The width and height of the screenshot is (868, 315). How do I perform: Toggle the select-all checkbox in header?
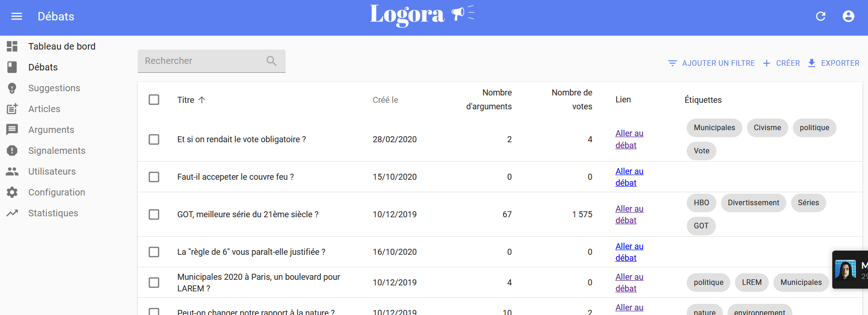coord(154,100)
